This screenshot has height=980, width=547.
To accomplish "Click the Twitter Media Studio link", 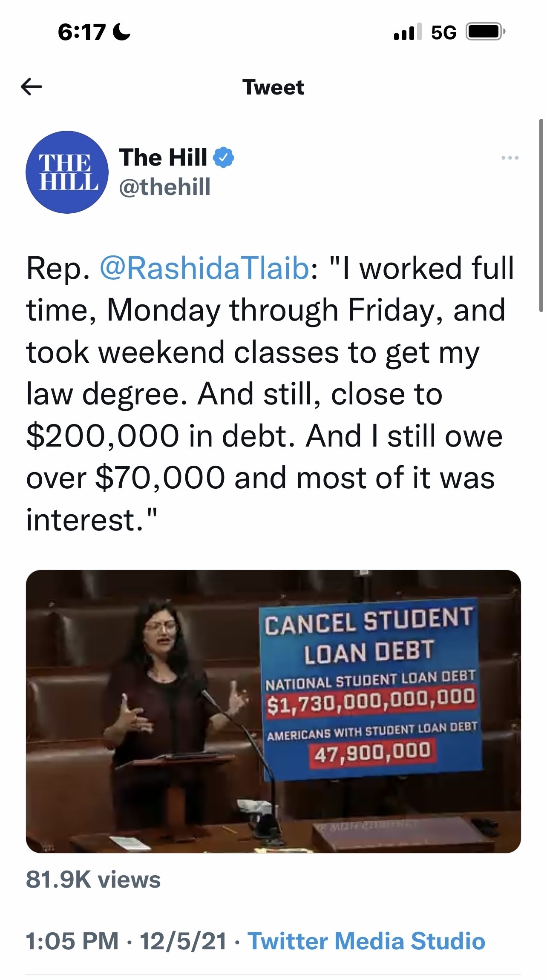I will (x=366, y=940).
